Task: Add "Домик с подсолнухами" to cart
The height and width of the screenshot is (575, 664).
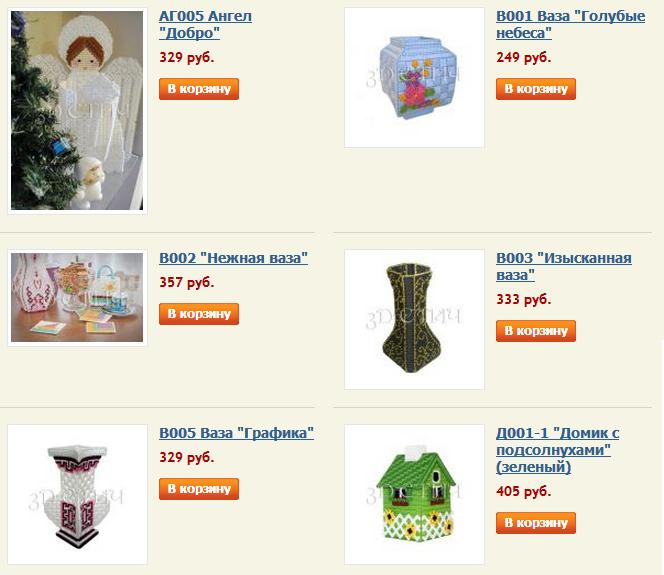Action: 536,523
